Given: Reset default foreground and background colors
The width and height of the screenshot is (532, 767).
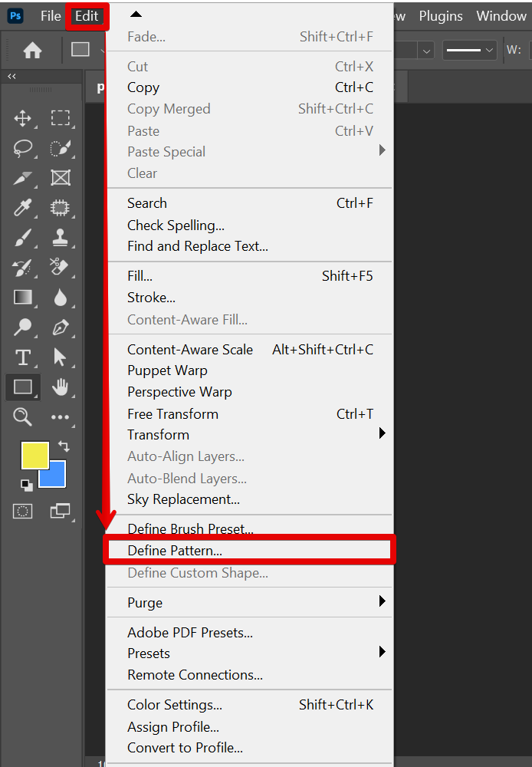Looking at the screenshot, I should coord(26,486).
